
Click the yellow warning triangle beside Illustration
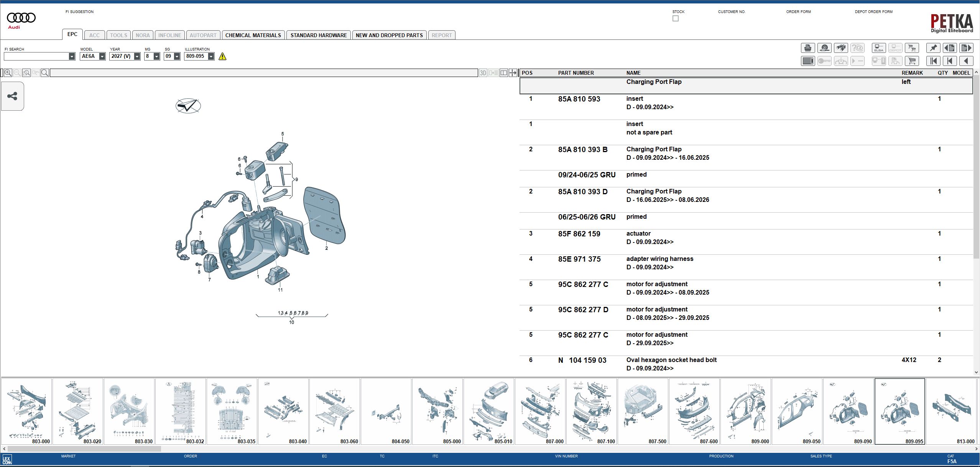pos(223,56)
